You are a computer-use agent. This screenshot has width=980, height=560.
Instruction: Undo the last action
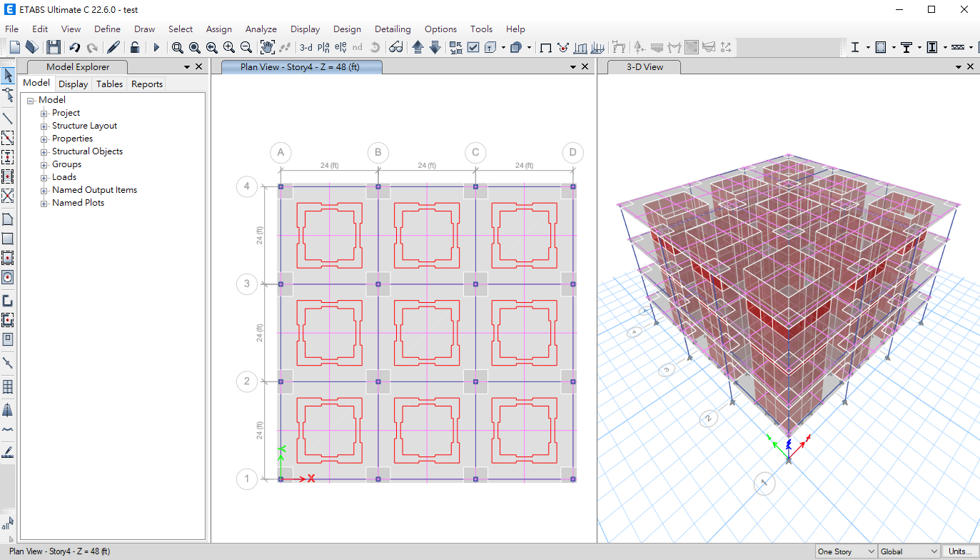pyautogui.click(x=74, y=47)
